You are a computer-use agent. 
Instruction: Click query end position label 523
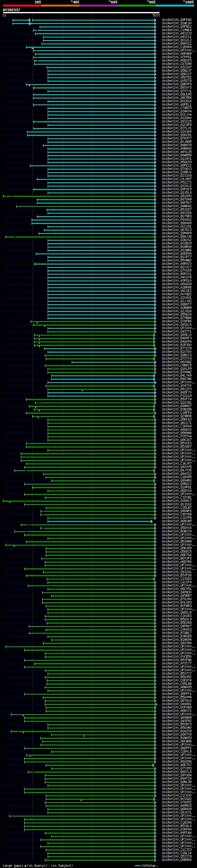(155, 15)
